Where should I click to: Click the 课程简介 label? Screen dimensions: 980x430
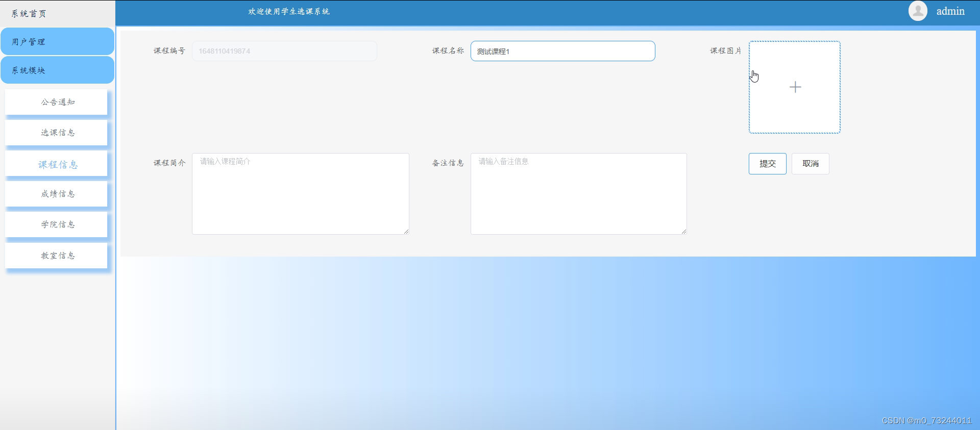coord(169,163)
